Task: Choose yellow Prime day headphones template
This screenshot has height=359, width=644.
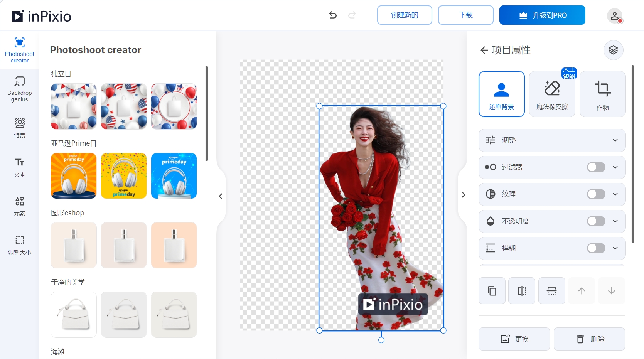Action: tap(124, 176)
